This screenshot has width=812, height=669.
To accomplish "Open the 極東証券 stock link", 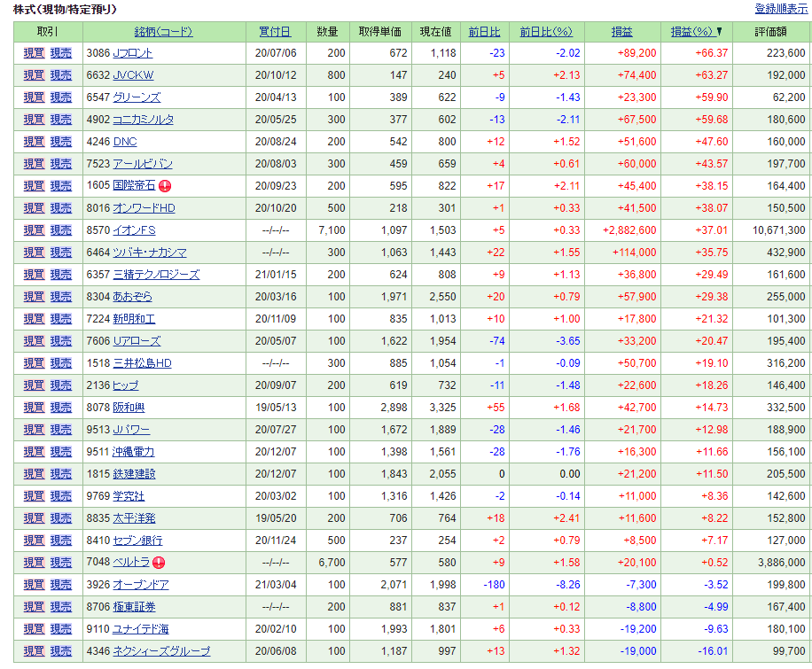I will click(x=134, y=607).
